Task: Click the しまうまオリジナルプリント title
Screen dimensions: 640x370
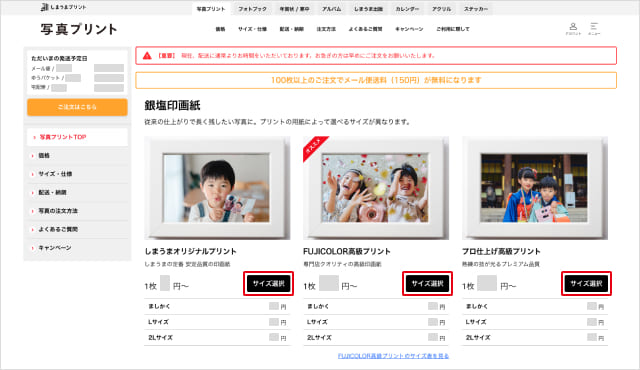Action: pyautogui.click(x=191, y=251)
